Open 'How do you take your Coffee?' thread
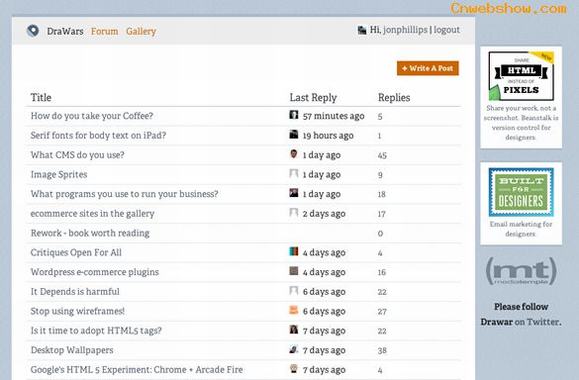This screenshot has width=579, height=380. point(92,116)
